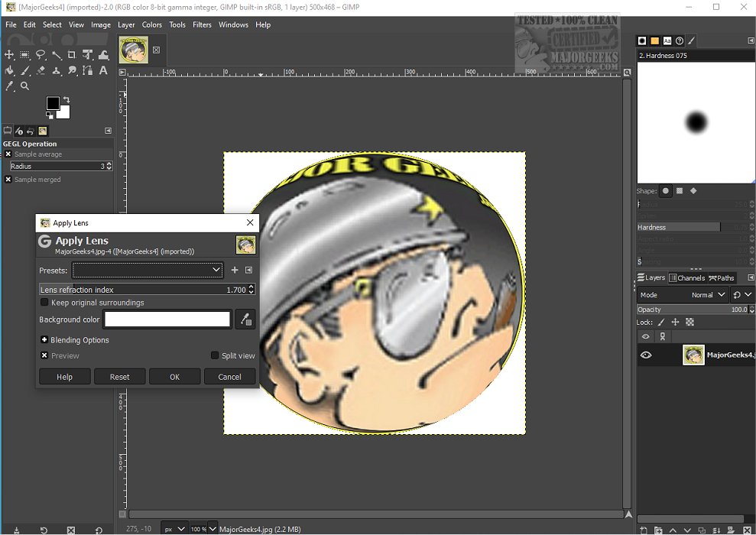
Task: Select the Warp Transform tool
Action: point(103,55)
